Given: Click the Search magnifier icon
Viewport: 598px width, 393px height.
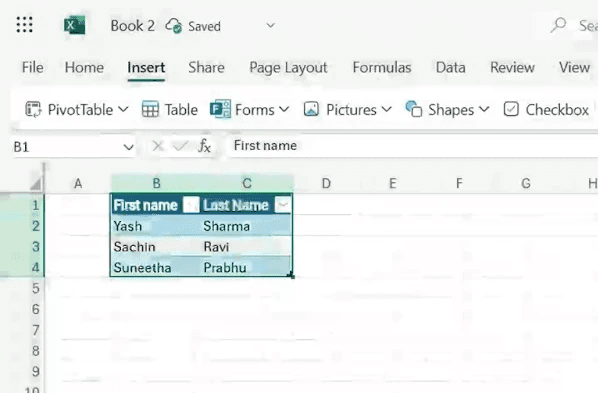Looking at the screenshot, I should [x=558, y=26].
